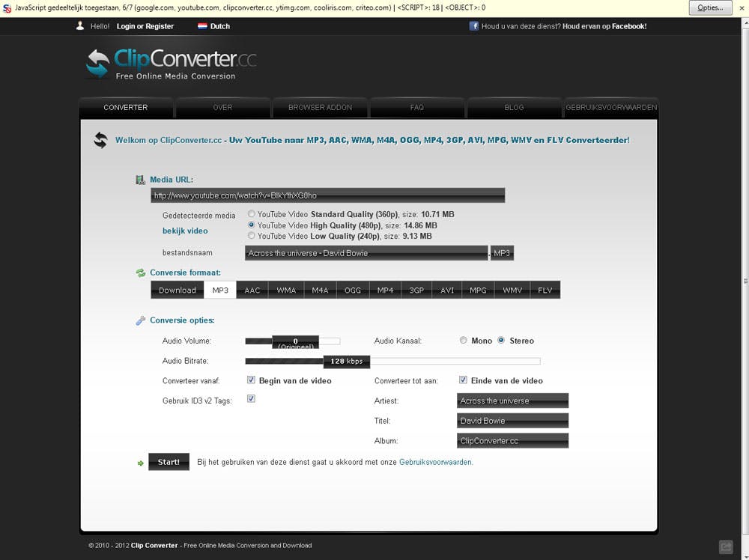Click the wrench icon beside Conversie opties
Viewport: 749px width, 560px height.
(x=141, y=320)
